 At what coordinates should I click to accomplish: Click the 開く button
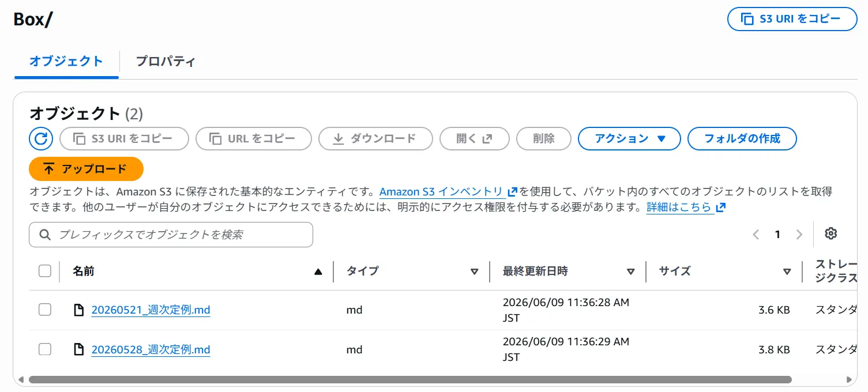pos(475,138)
